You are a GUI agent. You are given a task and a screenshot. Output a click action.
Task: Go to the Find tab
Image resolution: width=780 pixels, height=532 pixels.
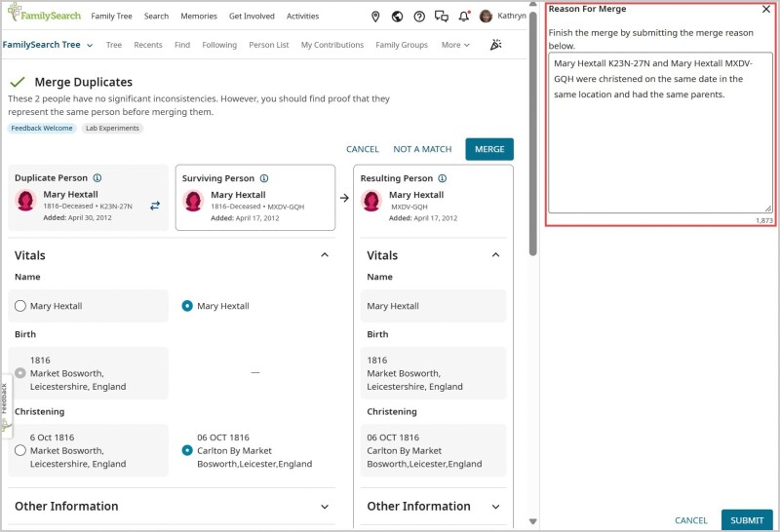coord(182,45)
